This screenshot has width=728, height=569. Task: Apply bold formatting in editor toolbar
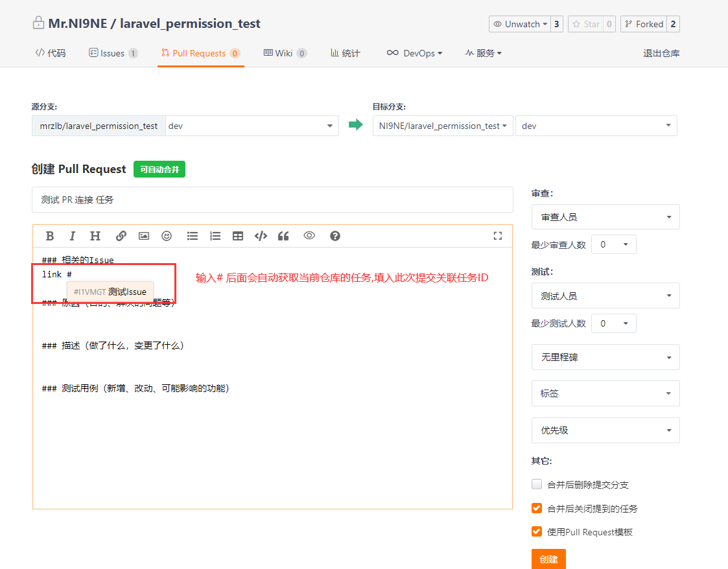tap(50, 236)
